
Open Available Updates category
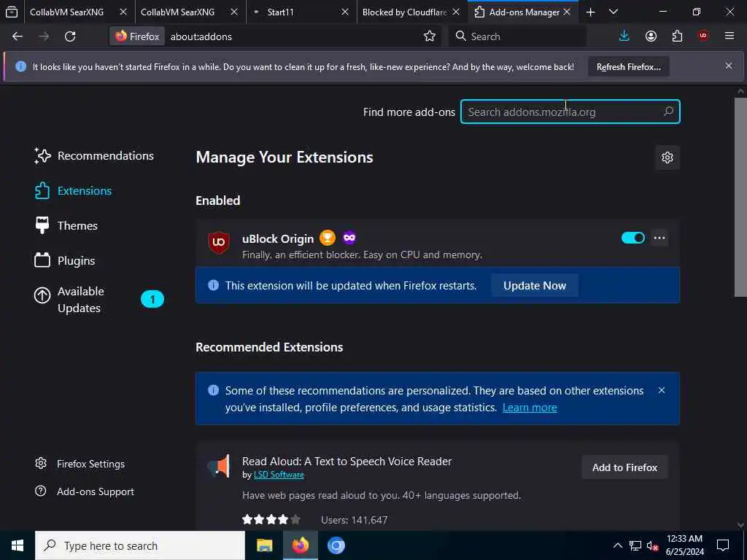[x=98, y=300]
